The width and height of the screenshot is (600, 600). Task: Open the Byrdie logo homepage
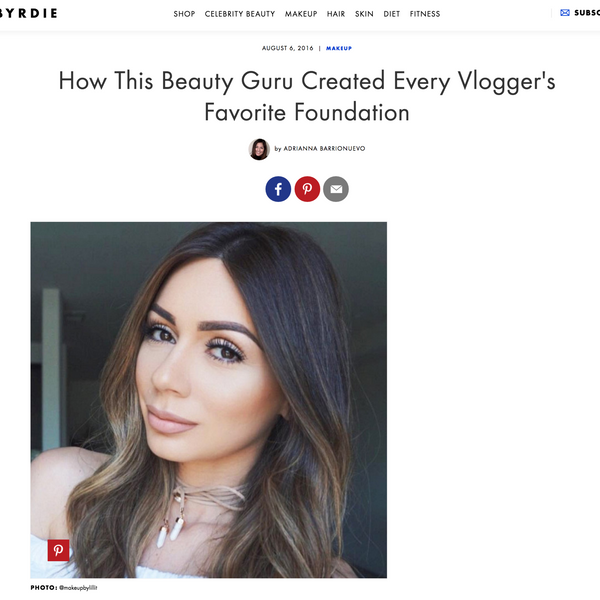[28, 13]
